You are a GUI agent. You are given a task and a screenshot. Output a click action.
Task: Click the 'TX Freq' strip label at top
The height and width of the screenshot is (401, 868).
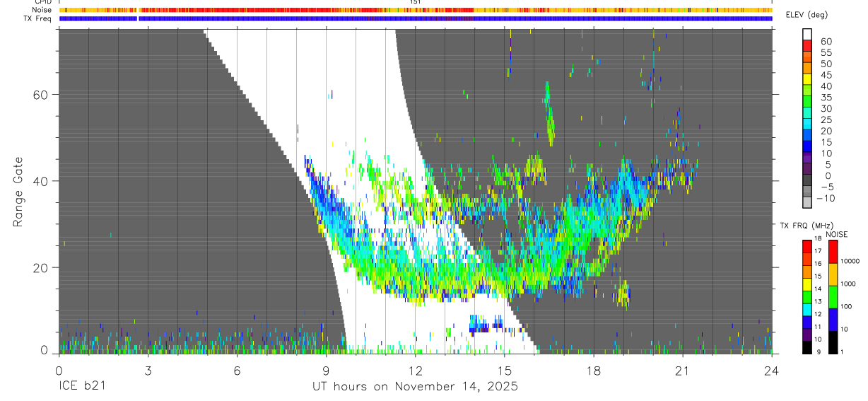pos(39,18)
